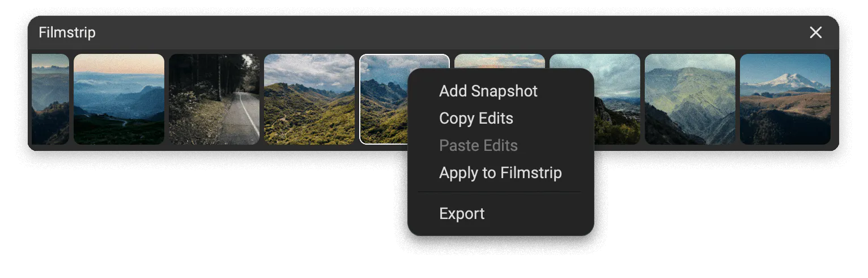Image resolution: width=868 pixels, height=278 pixels.
Task: Click the greyed-out Paste Edits entry
Action: click(478, 146)
